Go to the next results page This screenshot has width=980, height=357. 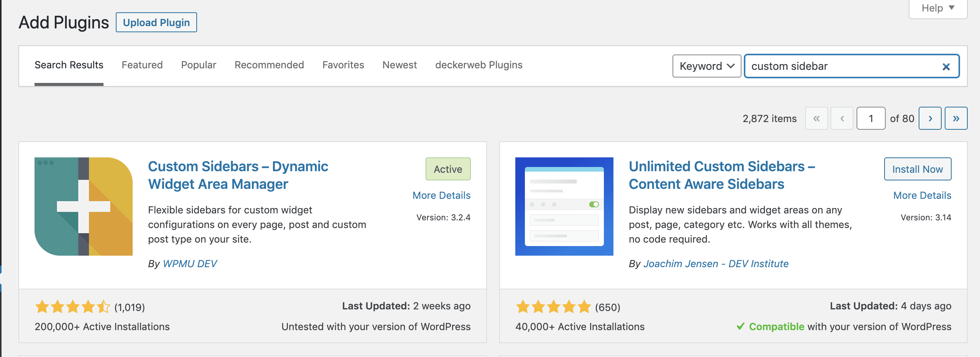coord(930,118)
